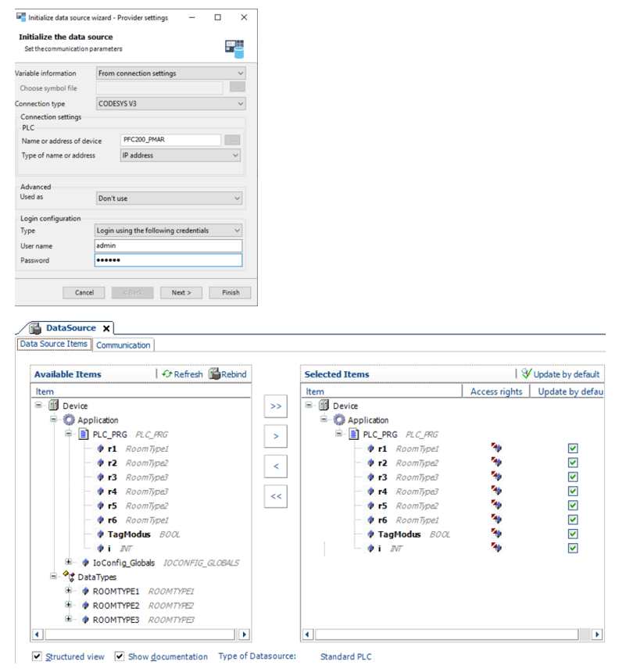This screenshot has width=626, height=672.
Task: Expand the ROOMTYPE1 data type node
Action: pos(69,592)
